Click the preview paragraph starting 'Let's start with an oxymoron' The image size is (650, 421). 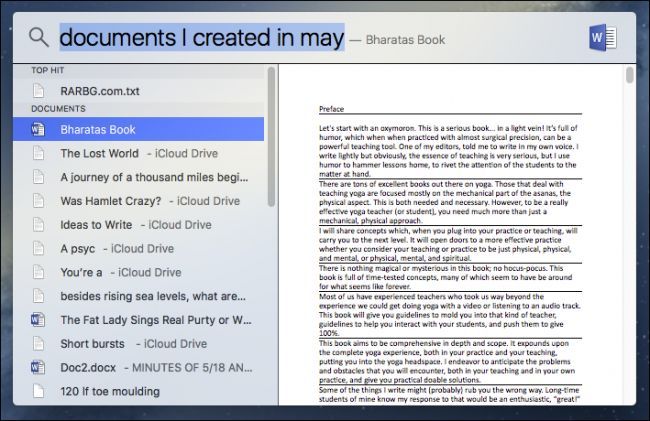pyautogui.click(x=449, y=151)
